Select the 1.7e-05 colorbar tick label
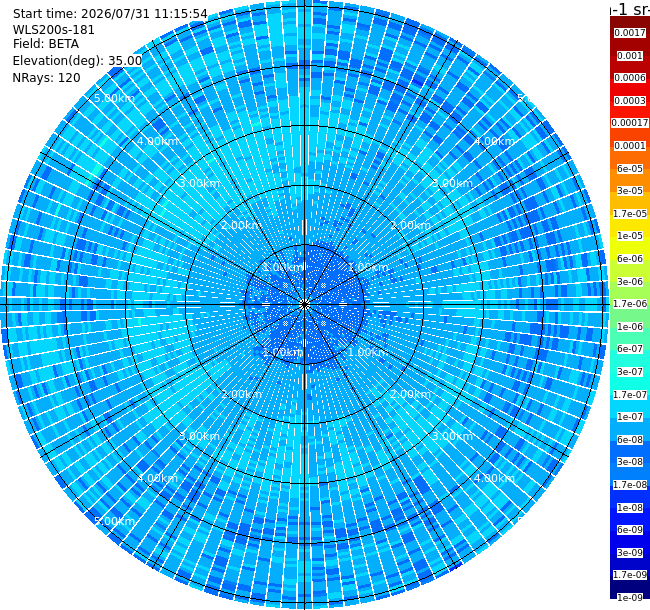This screenshot has width=650, height=610. 630,214
